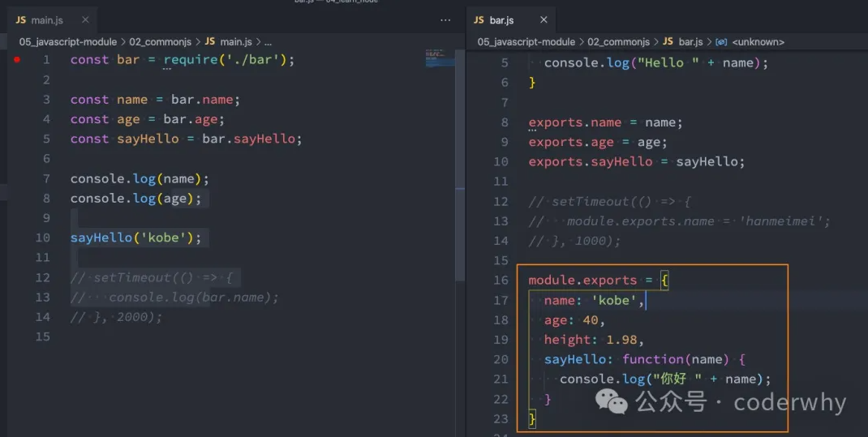Click bar.js file in right breadcrumb
Screen dimensions: 868x437
coord(690,42)
